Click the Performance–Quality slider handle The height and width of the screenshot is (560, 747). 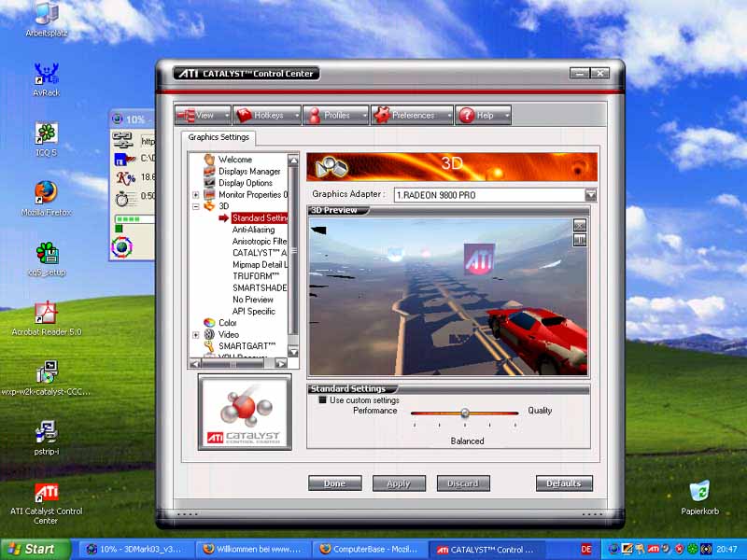coord(465,413)
